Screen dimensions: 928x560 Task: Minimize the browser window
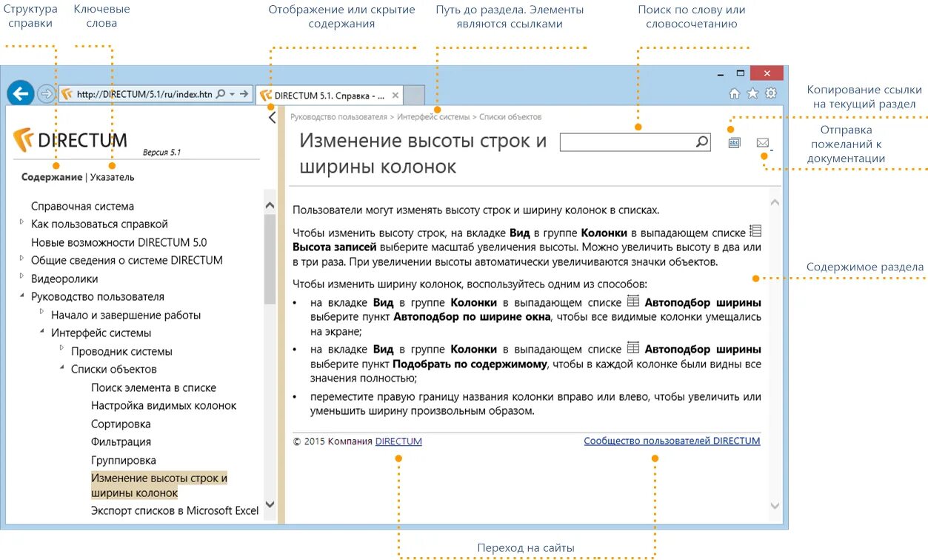click(x=719, y=74)
